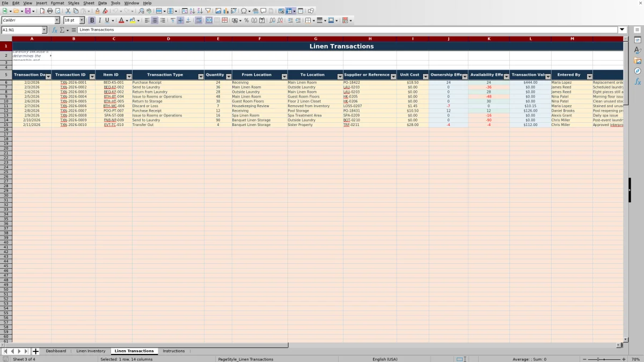The height and width of the screenshot is (362, 644).
Task: Click the background highlighting color swatch
Action: tap(132, 20)
